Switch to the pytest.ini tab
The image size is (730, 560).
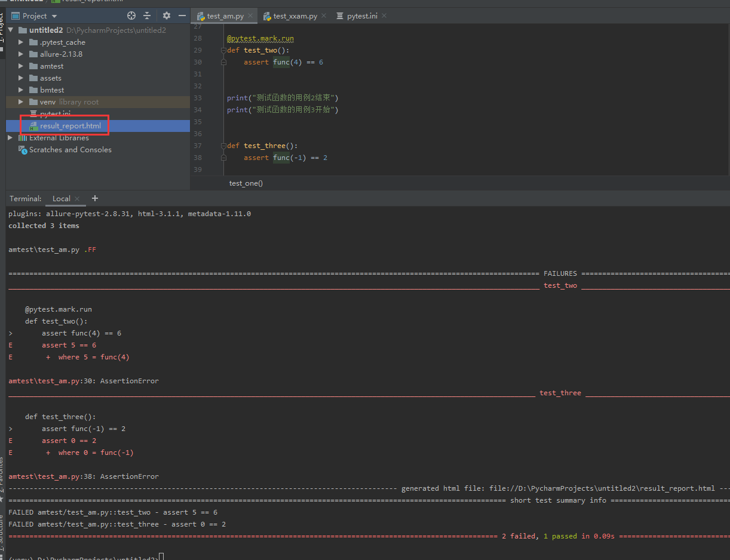pos(361,16)
